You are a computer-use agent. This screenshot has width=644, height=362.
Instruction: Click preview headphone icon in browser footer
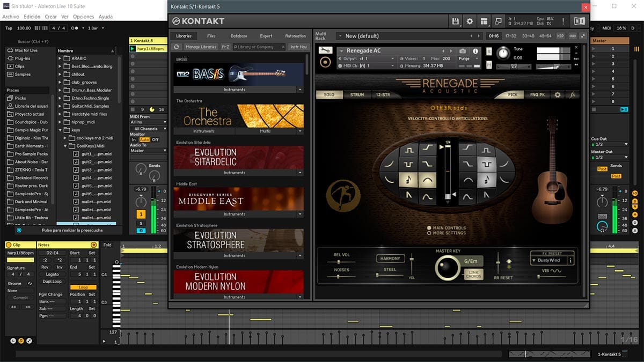pos(19,230)
